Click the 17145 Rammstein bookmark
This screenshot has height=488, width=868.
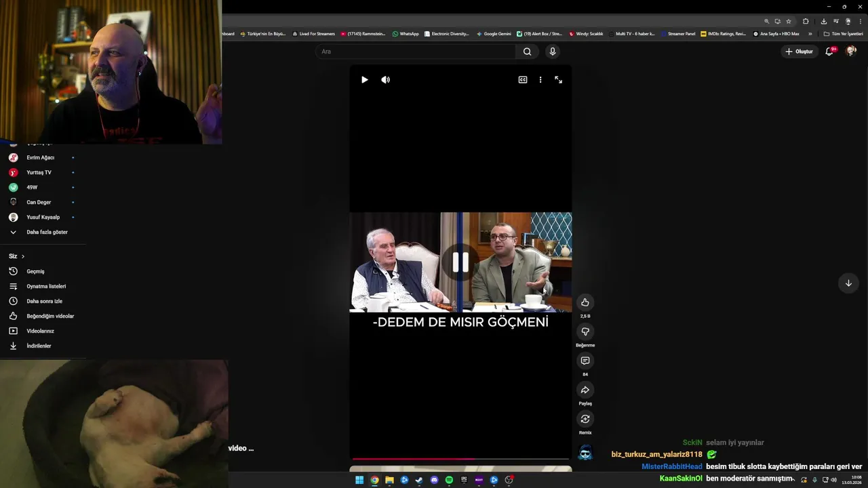pos(363,33)
